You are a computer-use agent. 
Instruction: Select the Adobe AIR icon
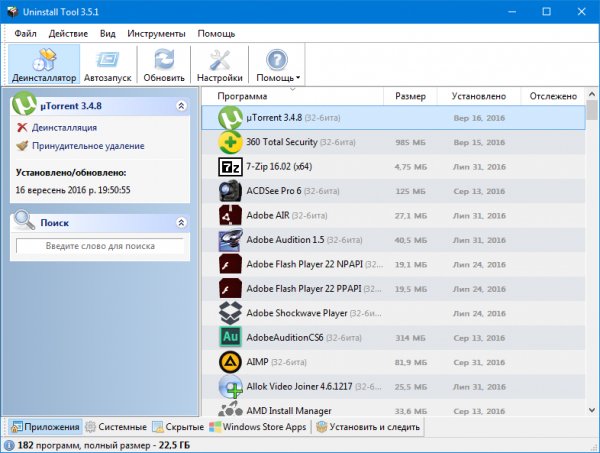(x=230, y=215)
